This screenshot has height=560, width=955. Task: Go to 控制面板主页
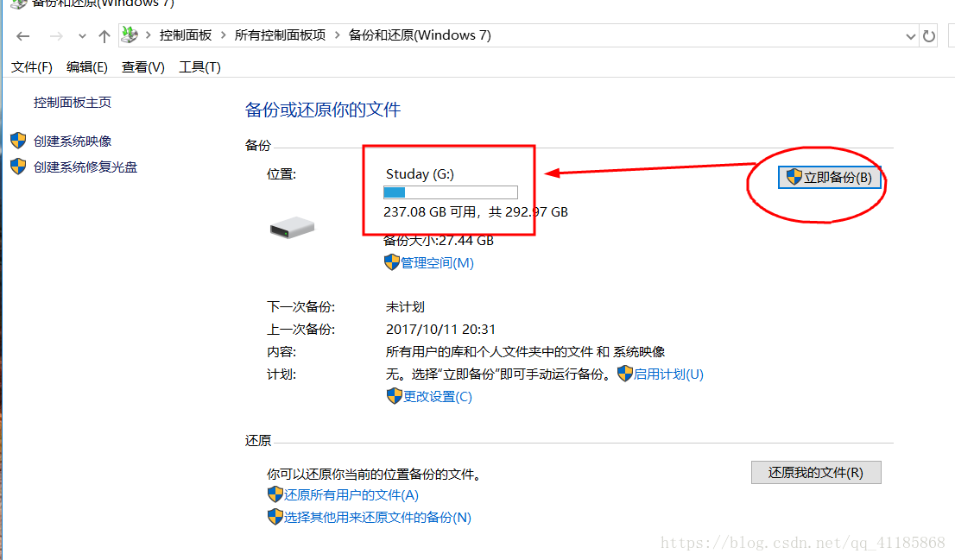click(73, 103)
